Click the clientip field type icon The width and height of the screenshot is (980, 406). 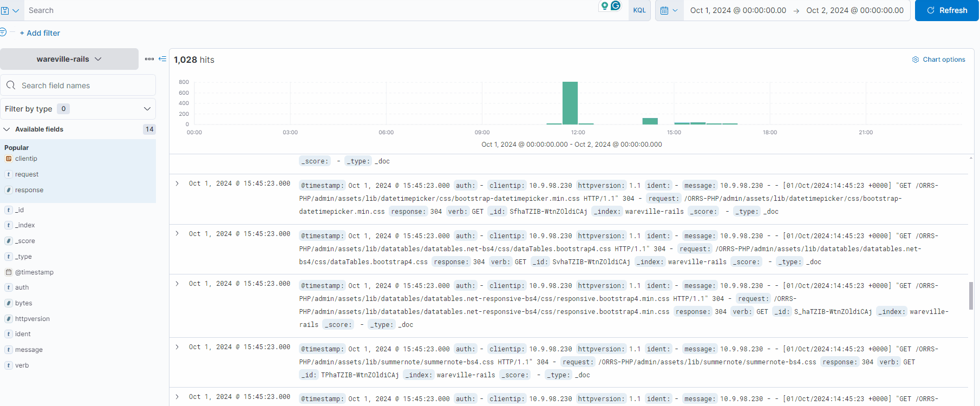(x=9, y=159)
